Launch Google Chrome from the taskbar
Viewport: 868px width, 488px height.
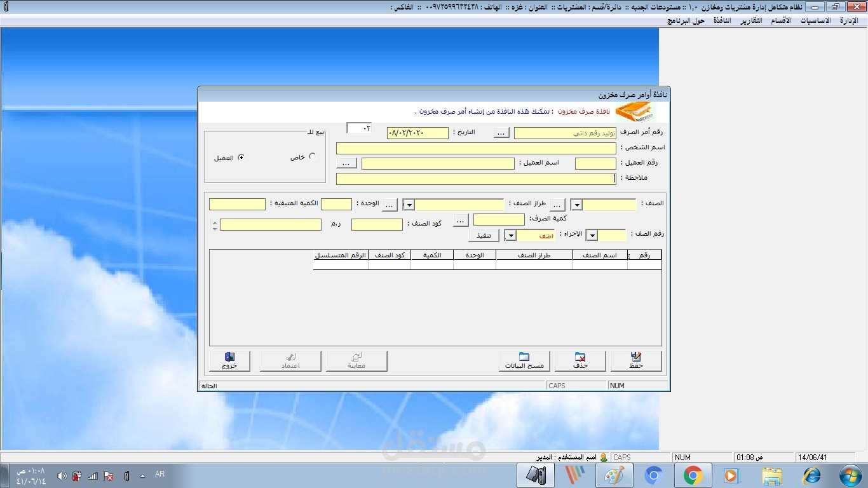[x=693, y=475]
